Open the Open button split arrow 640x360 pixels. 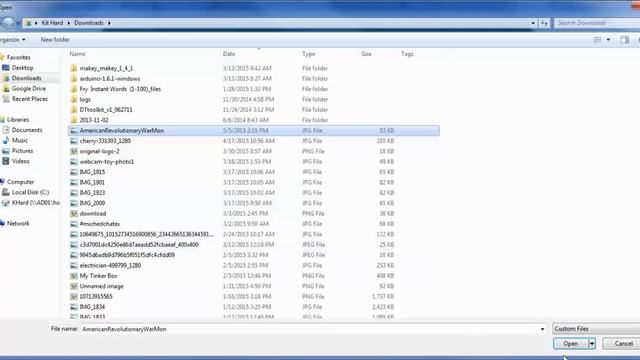[592, 344]
